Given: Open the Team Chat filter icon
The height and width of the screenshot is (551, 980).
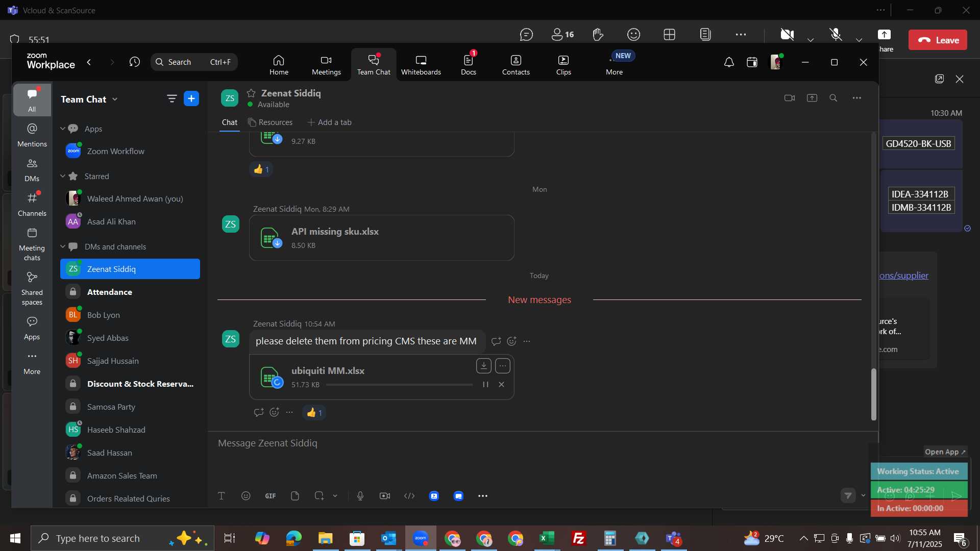Looking at the screenshot, I should tap(171, 98).
